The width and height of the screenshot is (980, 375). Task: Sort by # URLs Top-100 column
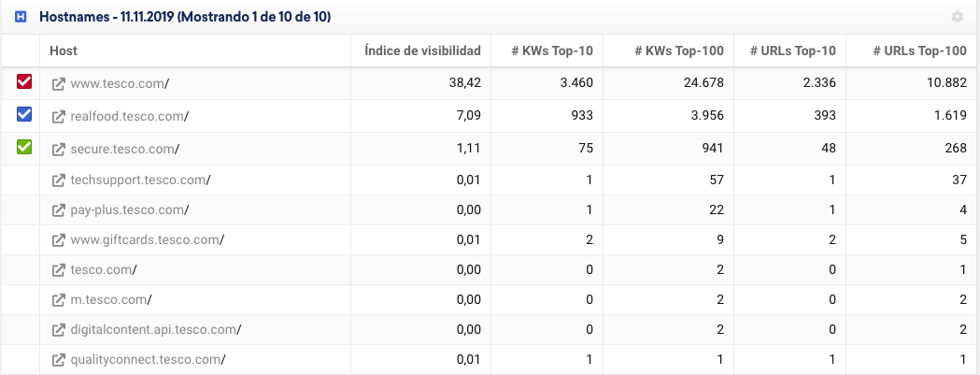[919, 50]
